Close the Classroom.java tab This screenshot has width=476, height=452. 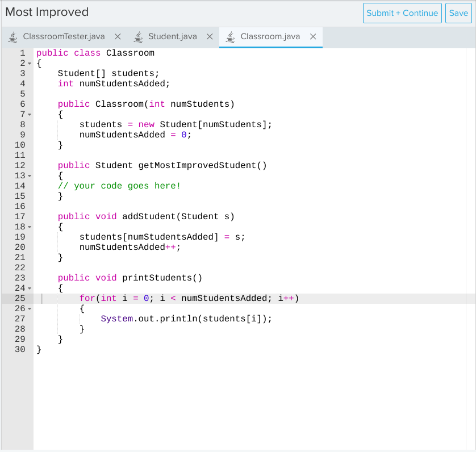tap(313, 36)
